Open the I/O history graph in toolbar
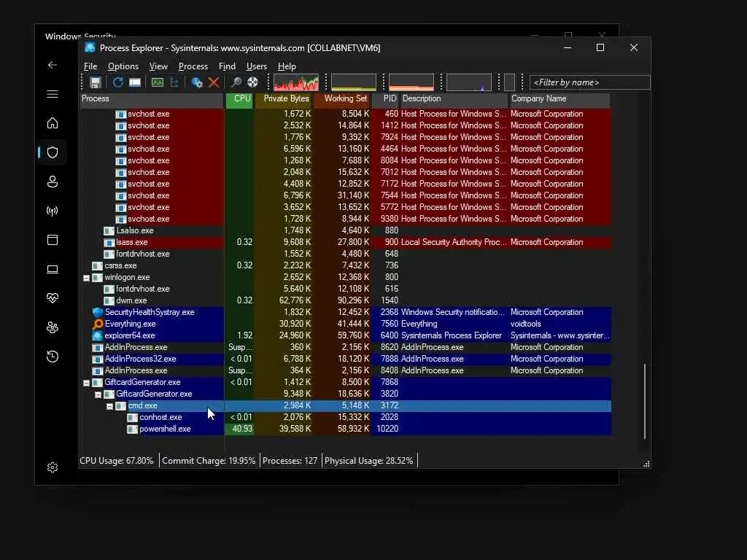This screenshot has height=560, width=747. point(469,82)
